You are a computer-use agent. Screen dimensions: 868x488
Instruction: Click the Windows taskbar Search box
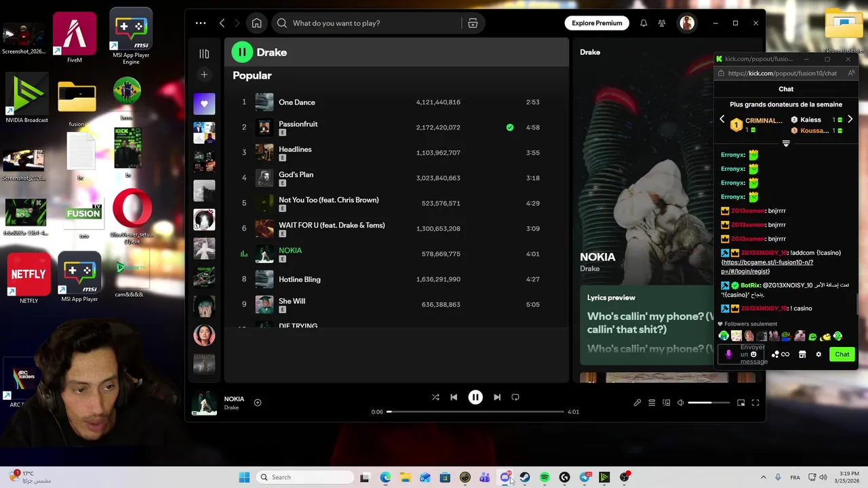(305, 477)
